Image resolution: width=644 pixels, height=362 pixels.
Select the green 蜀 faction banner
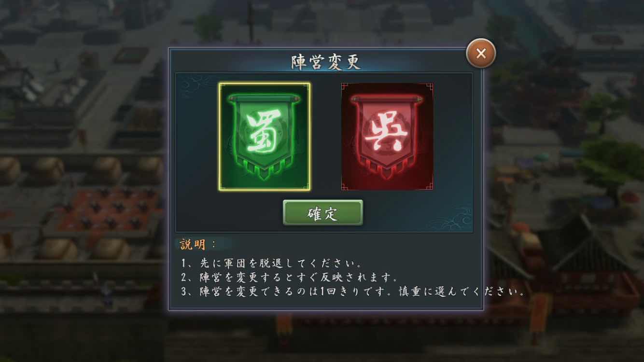click(x=265, y=136)
